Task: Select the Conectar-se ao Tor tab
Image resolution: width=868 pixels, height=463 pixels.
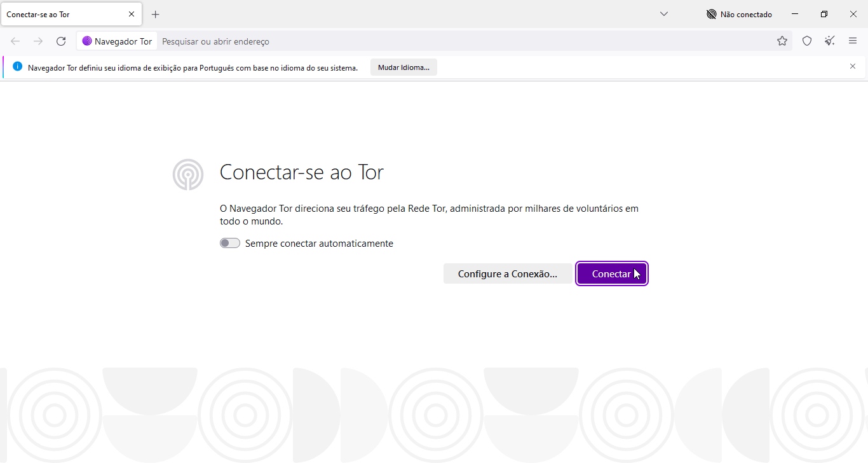Action: point(71,14)
